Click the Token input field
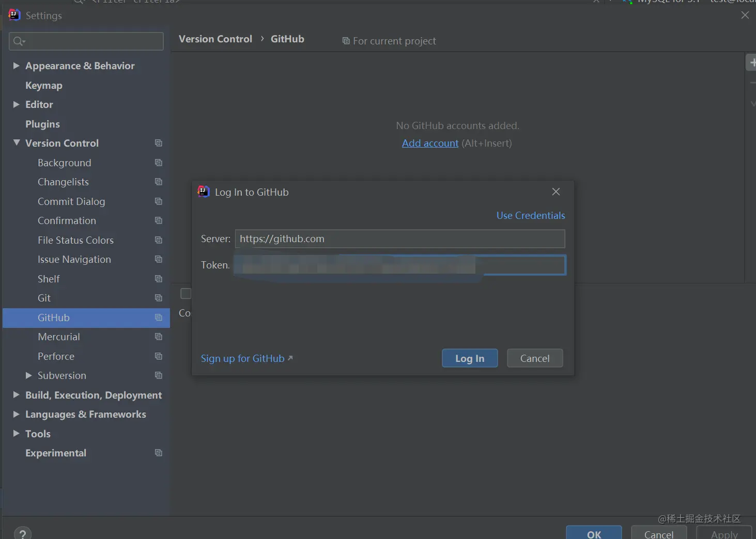 [x=400, y=265]
